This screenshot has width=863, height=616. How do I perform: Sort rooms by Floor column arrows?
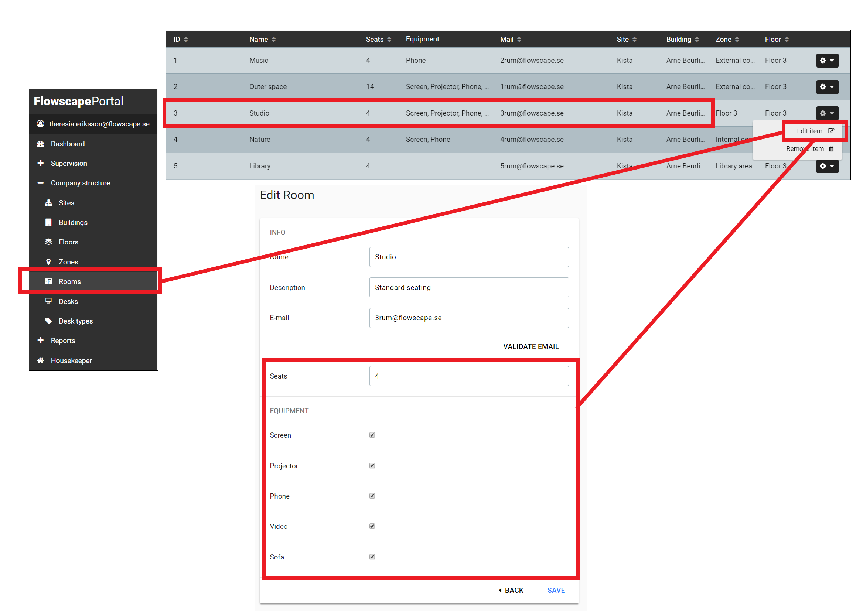click(787, 40)
